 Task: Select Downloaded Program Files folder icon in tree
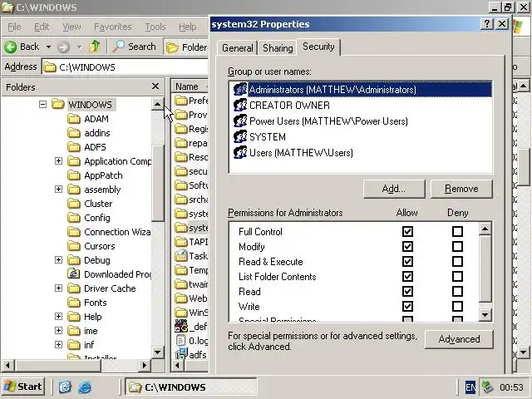(x=74, y=273)
